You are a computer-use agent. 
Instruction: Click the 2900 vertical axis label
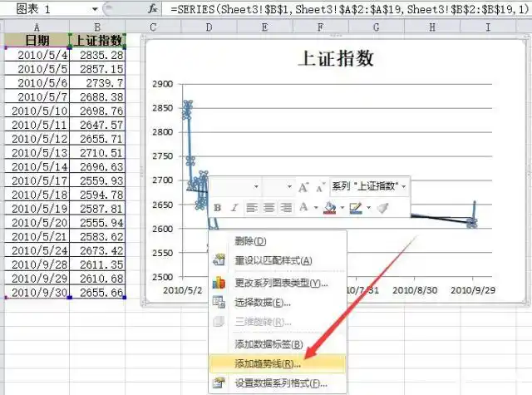[163, 84]
